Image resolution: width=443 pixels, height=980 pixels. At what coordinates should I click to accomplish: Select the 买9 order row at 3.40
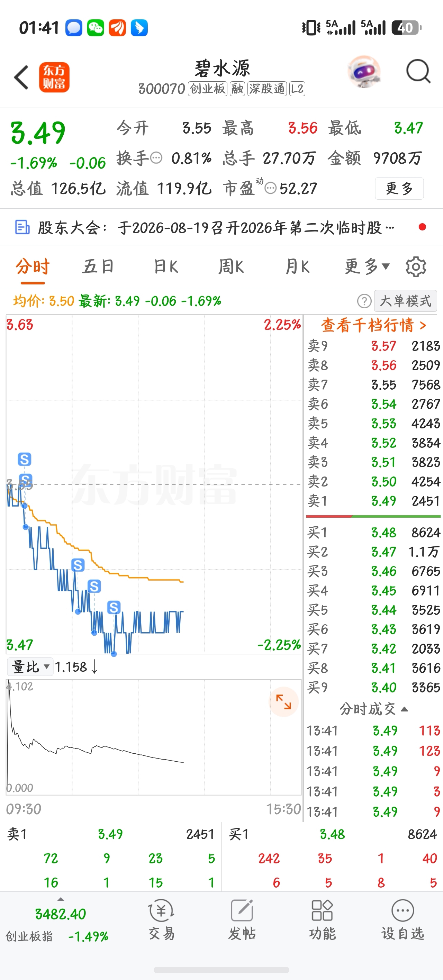373,688
